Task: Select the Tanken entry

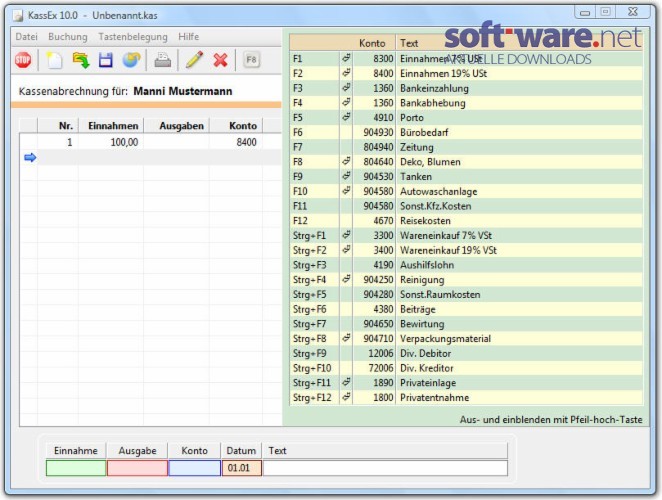Action: (466, 177)
